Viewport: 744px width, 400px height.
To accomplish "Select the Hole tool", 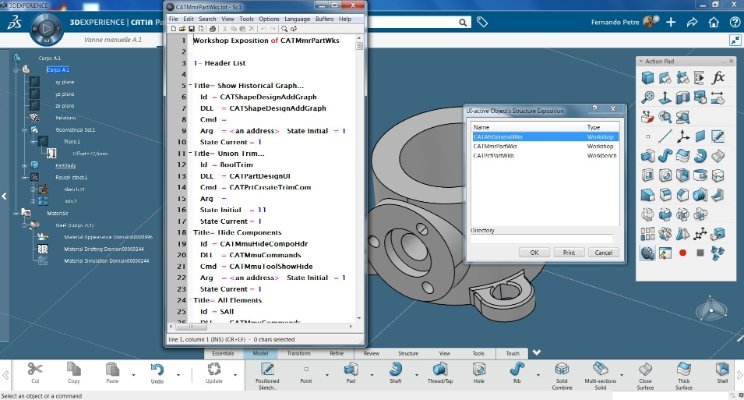I will pos(479,369).
